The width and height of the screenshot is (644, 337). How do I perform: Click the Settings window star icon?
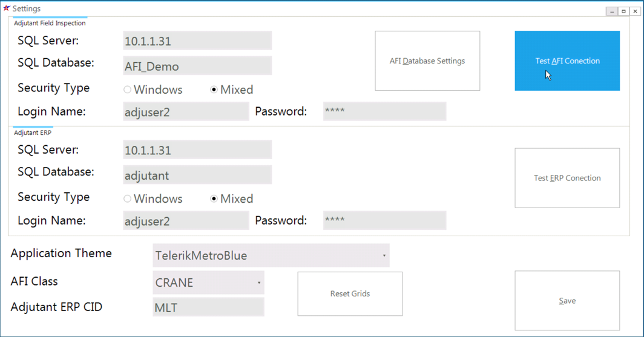(6, 8)
